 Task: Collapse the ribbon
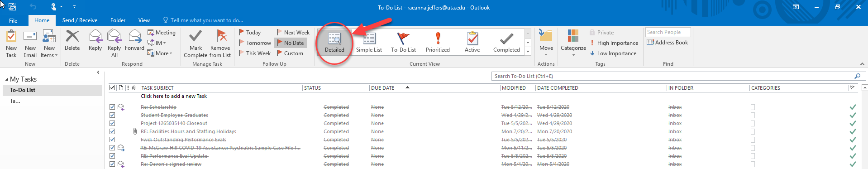pyautogui.click(x=862, y=64)
